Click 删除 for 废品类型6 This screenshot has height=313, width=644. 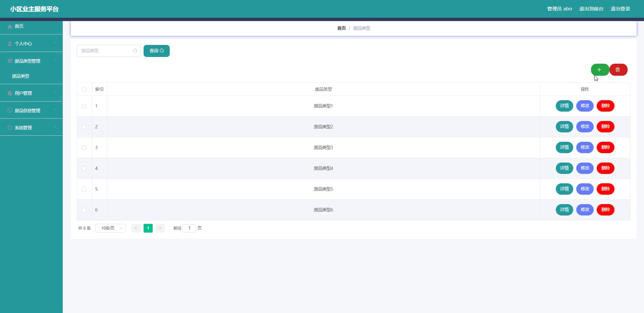[x=605, y=210]
